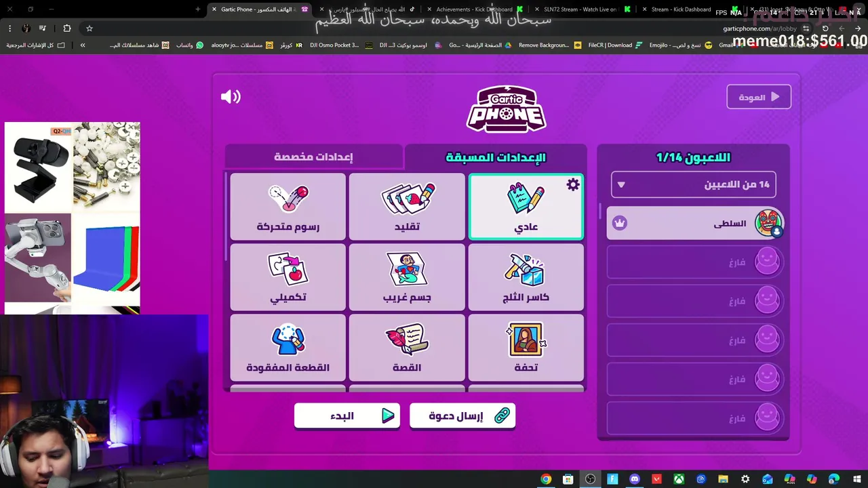Click the إرسال دعوة invite button
Viewport: 868px width, 488px height.
tap(462, 415)
